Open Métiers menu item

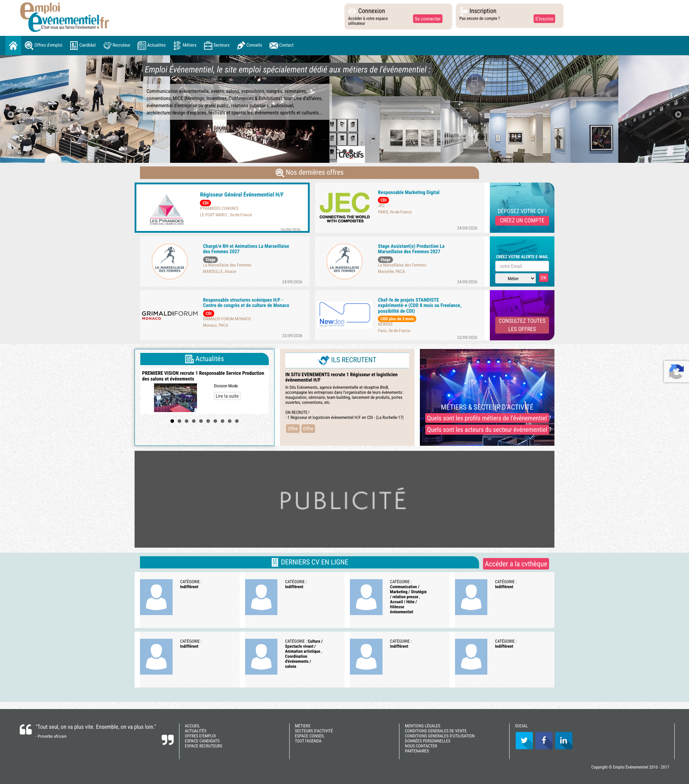pyautogui.click(x=185, y=45)
